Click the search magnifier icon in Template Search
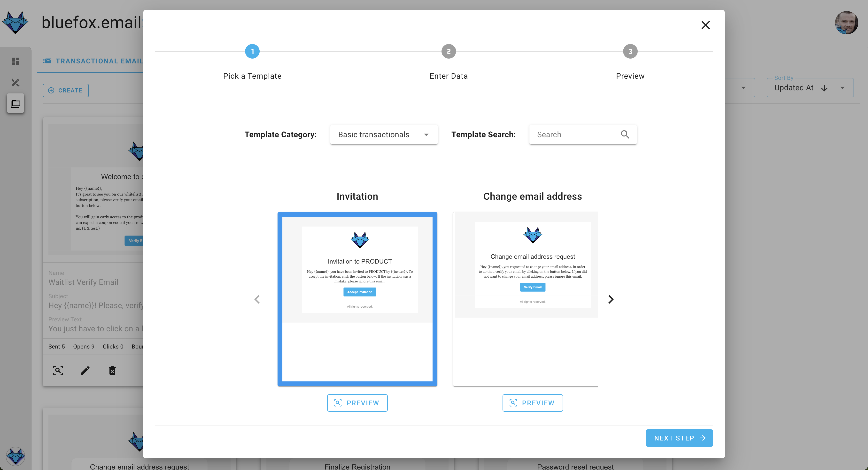This screenshot has width=868, height=470. click(x=625, y=134)
